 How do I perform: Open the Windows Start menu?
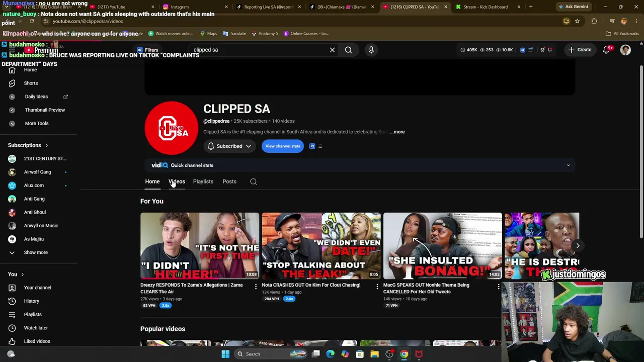pos(225,354)
